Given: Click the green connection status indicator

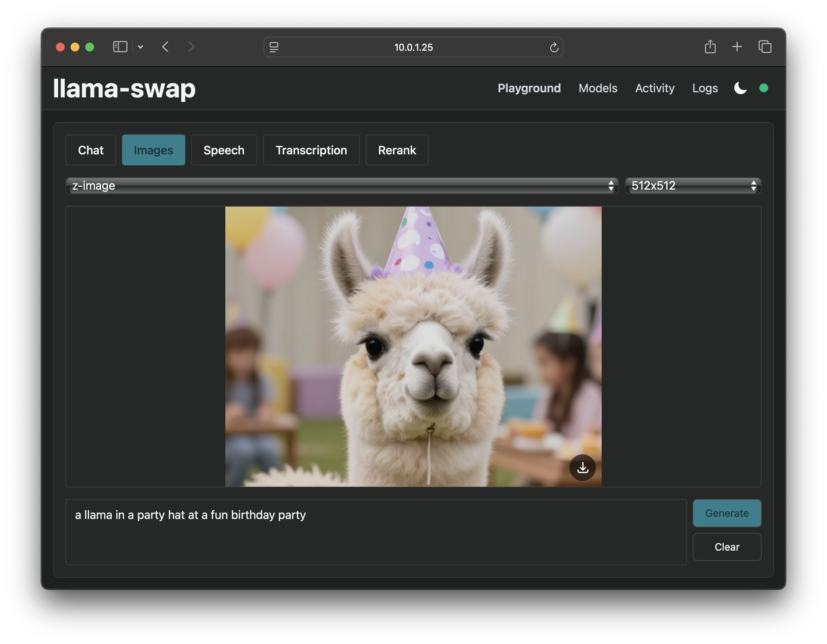Looking at the screenshot, I should (763, 88).
